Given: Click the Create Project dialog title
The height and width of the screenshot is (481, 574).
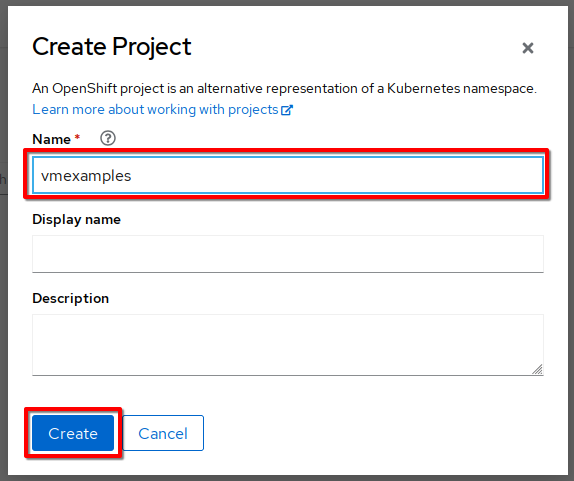Looking at the screenshot, I should tap(112, 47).
